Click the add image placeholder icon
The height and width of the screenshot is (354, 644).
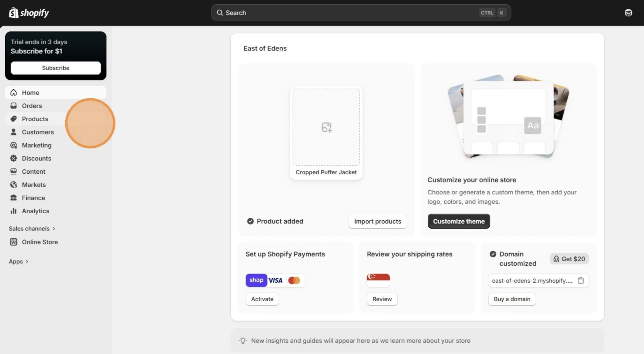coord(327,127)
